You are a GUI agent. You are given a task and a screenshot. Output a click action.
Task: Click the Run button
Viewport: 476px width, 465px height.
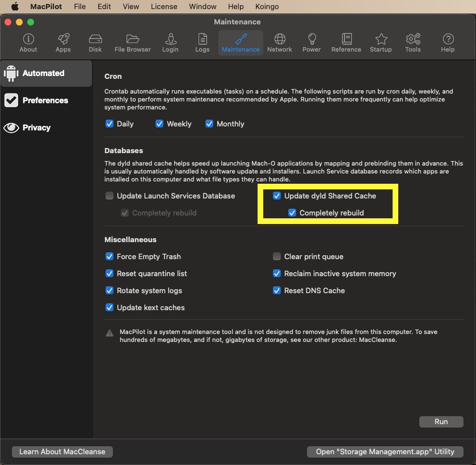[441, 421]
